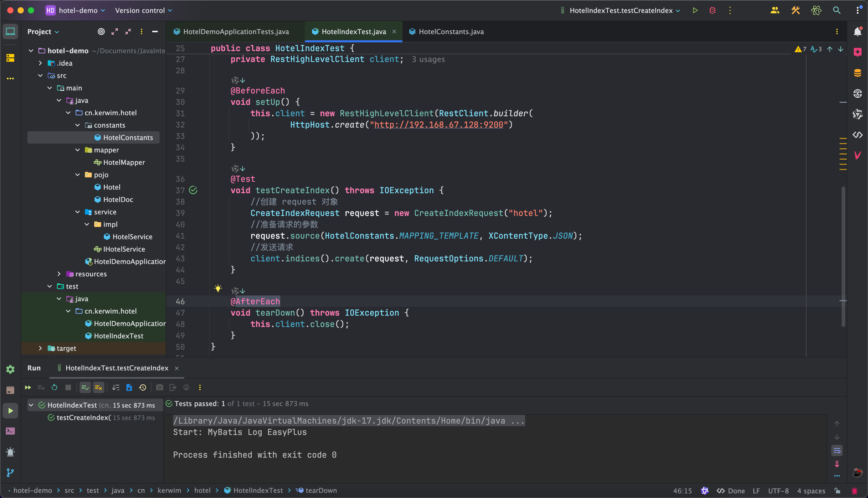Open the Elasticsearch URL link in code
This screenshot has width=868, height=498.
tap(438, 125)
